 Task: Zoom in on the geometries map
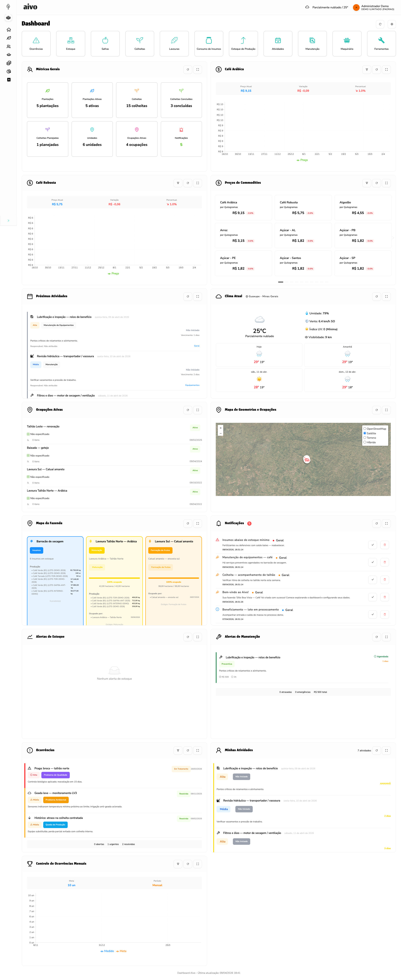click(x=221, y=428)
